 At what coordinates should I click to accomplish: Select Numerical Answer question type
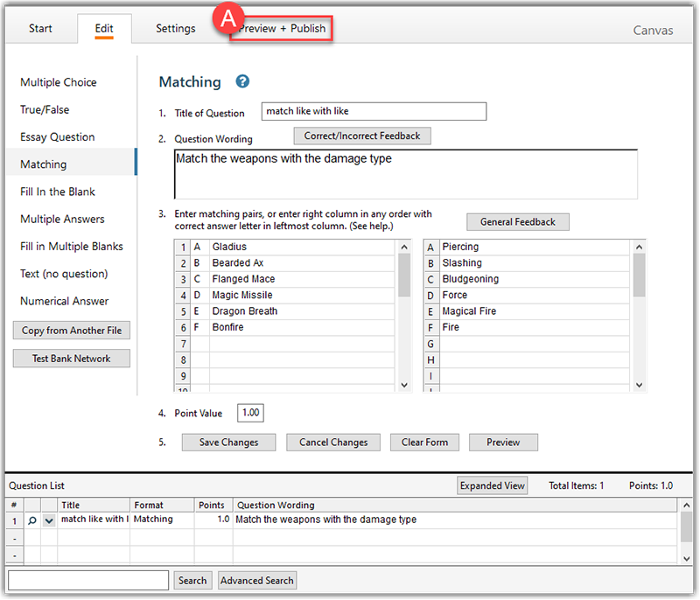pyautogui.click(x=65, y=301)
